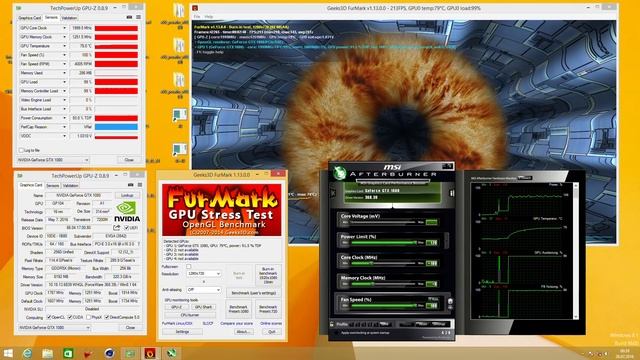Click Afterburner hardware monitor scrollbar
640x360 pixels.
576,251
